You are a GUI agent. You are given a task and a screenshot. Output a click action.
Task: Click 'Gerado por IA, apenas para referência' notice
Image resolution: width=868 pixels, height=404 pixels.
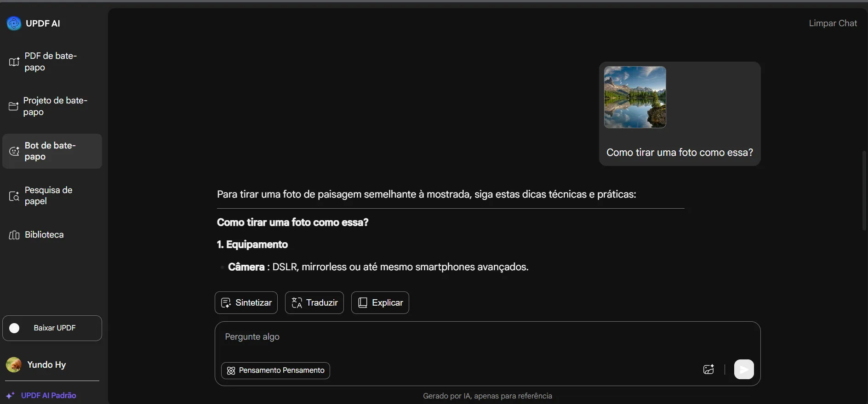pos(487,396)
